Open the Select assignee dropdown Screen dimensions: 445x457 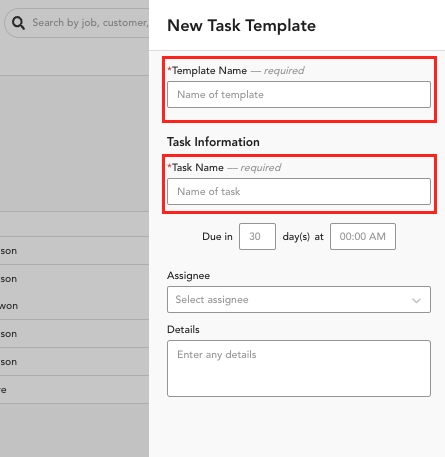[299, 300]
